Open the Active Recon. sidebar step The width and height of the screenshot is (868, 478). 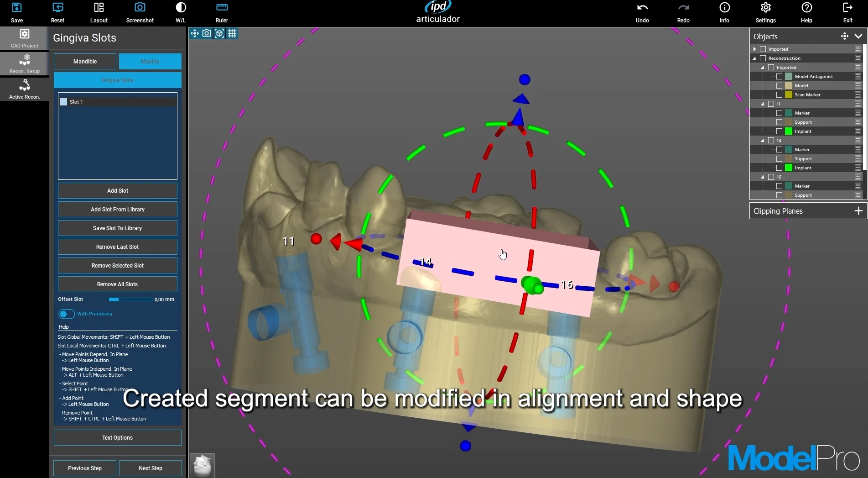tap(25, 89)
